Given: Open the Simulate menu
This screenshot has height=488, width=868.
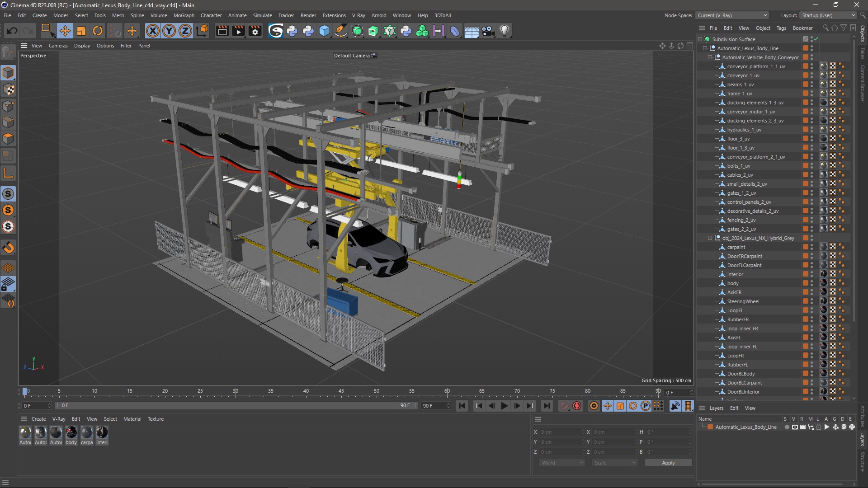Looking at the screenshot, I should [x=262, y=15].
